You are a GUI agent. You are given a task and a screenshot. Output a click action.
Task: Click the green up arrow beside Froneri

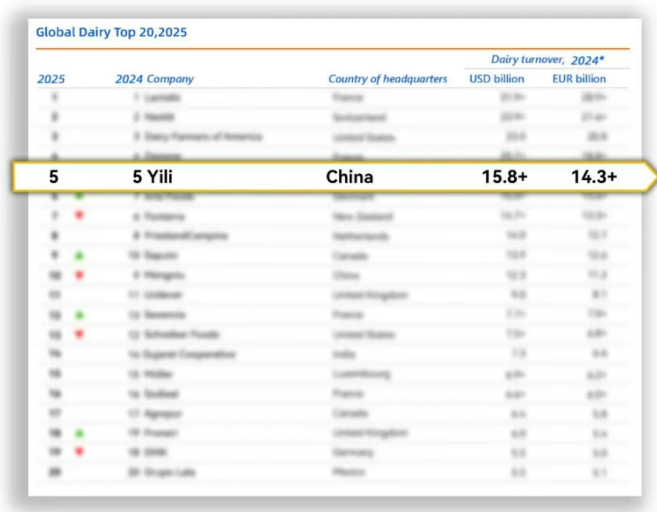click(x=79, y=432)
